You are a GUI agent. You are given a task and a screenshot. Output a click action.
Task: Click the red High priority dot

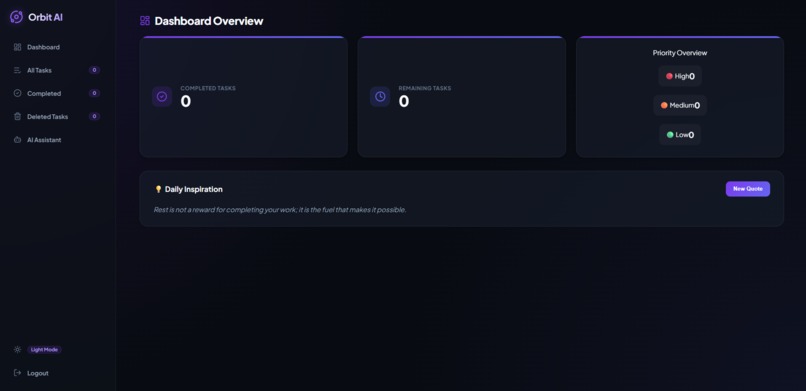(669, 76)
